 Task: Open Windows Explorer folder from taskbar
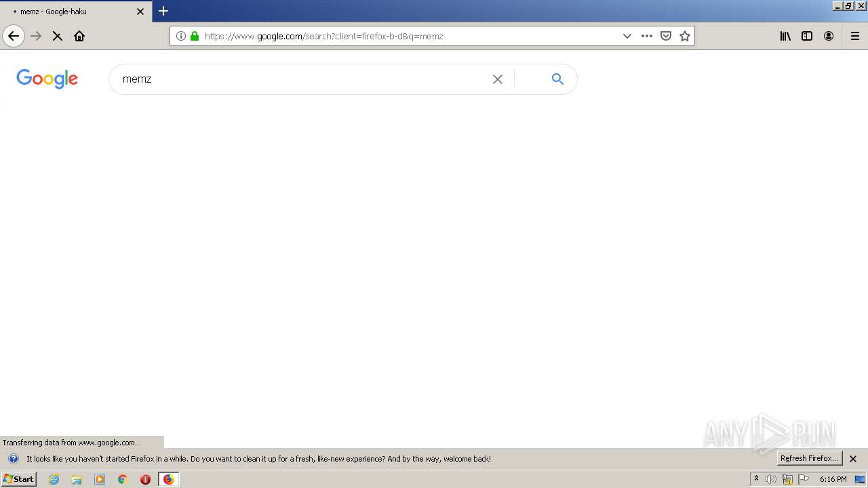click(x=77, y=479)
